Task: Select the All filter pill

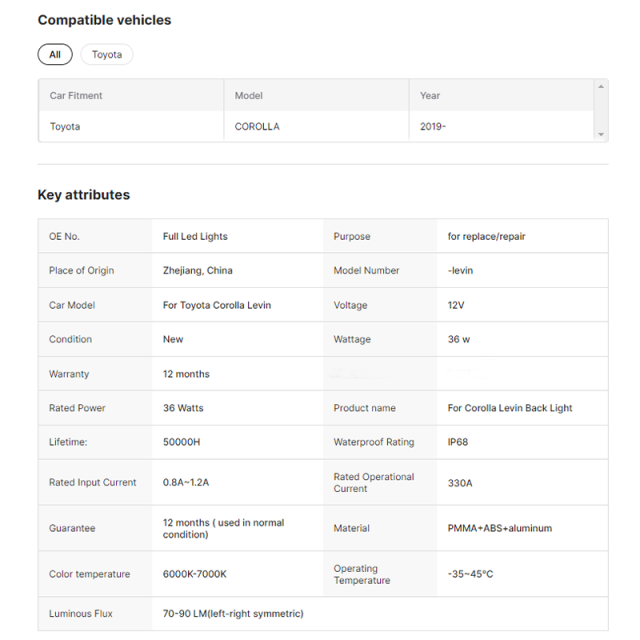Action: click(x=55, y=54)
